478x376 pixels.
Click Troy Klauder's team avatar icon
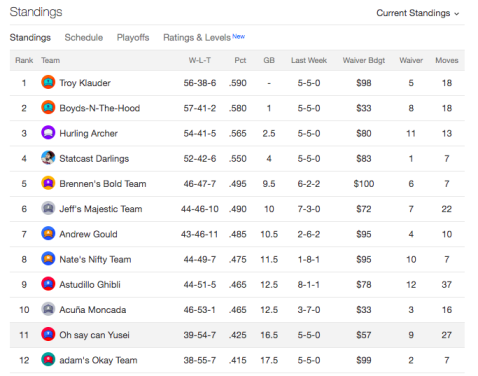pos(48,82)
